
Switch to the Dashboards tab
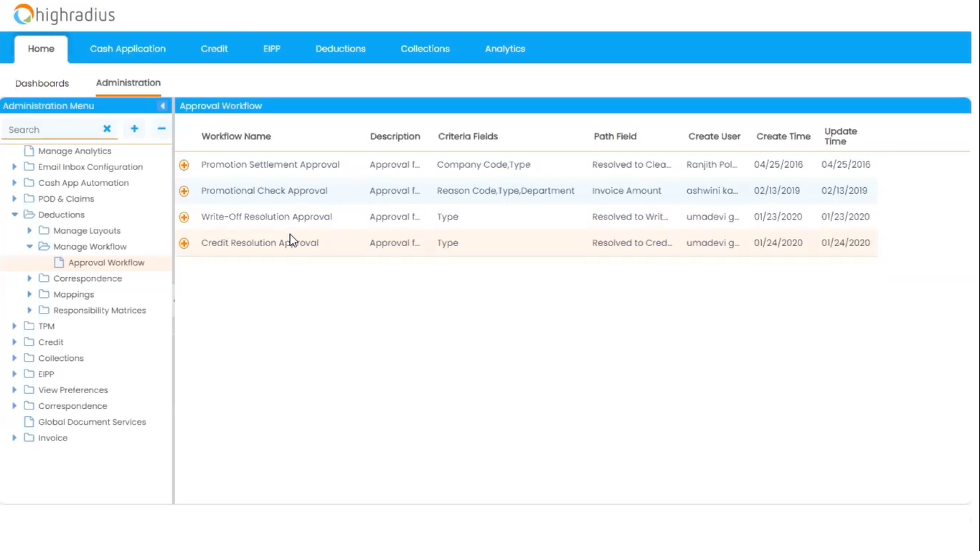point(42,83)
